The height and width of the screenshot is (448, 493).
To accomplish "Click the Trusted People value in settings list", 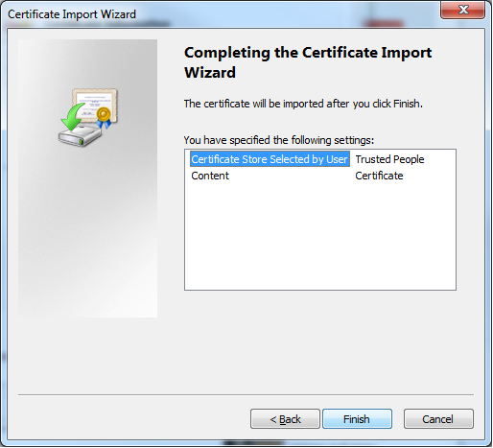I will point(389,159).
